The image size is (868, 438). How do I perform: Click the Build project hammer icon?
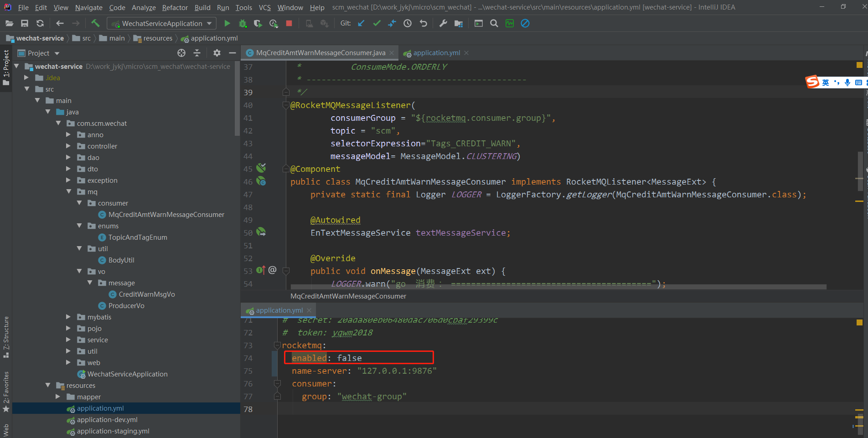tap(95, 23)
